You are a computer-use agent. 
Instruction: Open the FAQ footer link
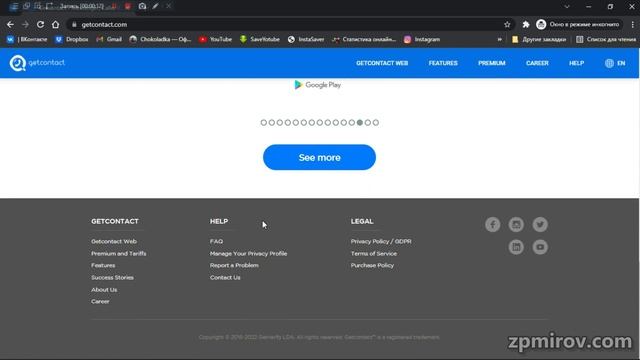coord(216,241)
